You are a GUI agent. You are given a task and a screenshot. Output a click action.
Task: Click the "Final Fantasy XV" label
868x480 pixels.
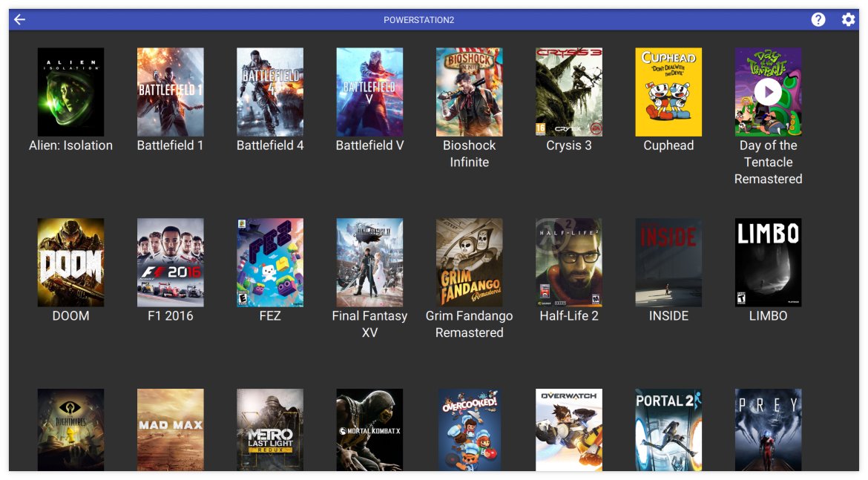tap(369, 324)
